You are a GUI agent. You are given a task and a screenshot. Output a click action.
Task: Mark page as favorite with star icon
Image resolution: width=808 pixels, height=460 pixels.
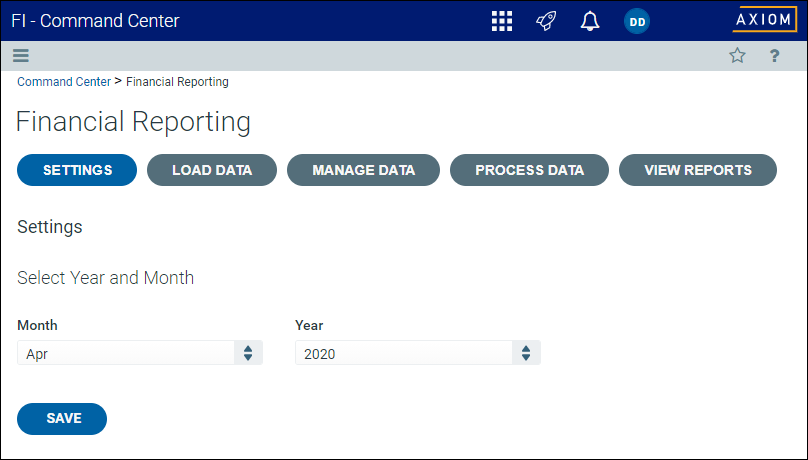tap(737, 56)
